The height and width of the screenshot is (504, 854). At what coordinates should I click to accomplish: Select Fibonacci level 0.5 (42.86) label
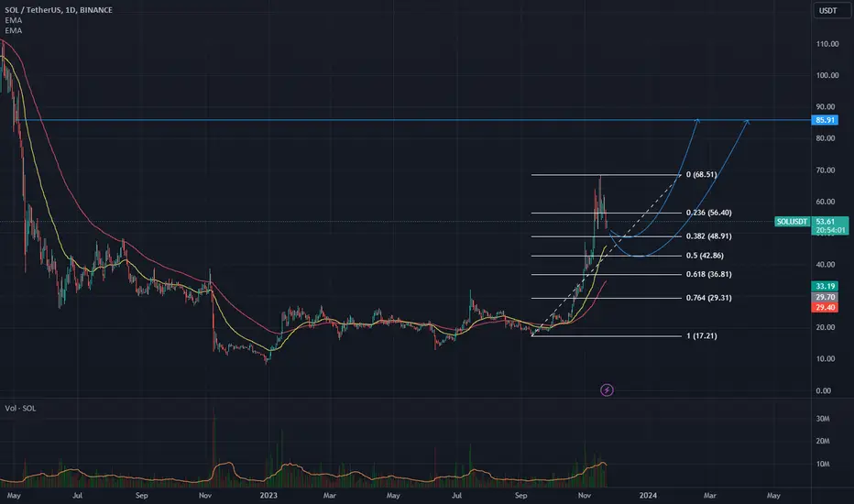tap(705, 255)
